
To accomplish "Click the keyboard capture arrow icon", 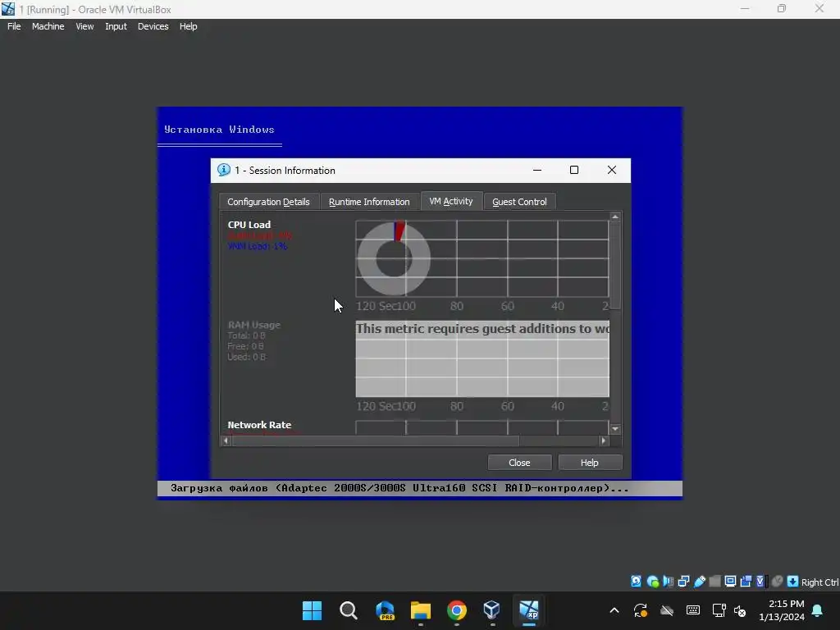I will coord(793,582).
